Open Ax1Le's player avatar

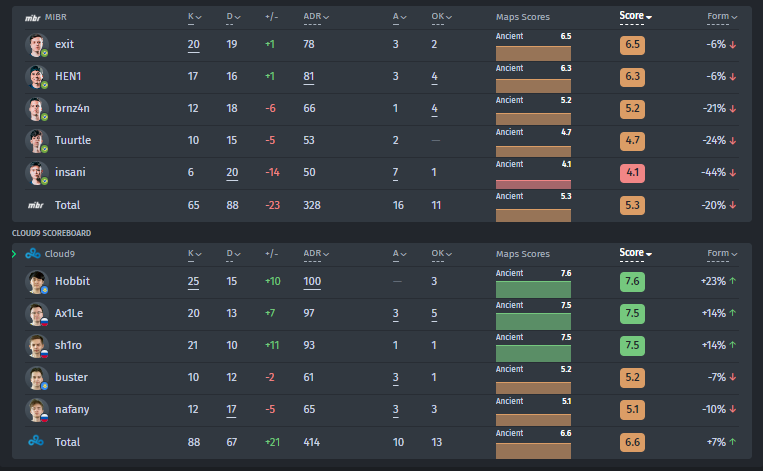[x=36, y=314]
